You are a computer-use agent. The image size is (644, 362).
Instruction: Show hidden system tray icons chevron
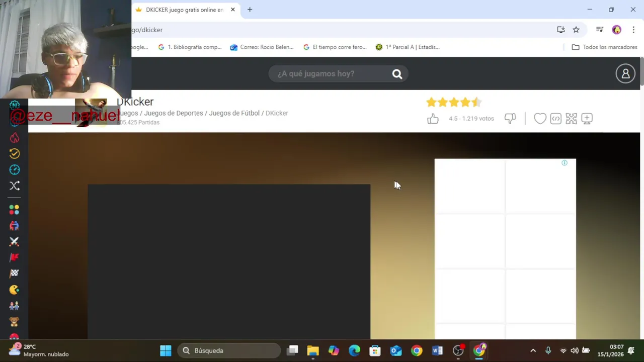pyautogui.click(x=533, y=350)
